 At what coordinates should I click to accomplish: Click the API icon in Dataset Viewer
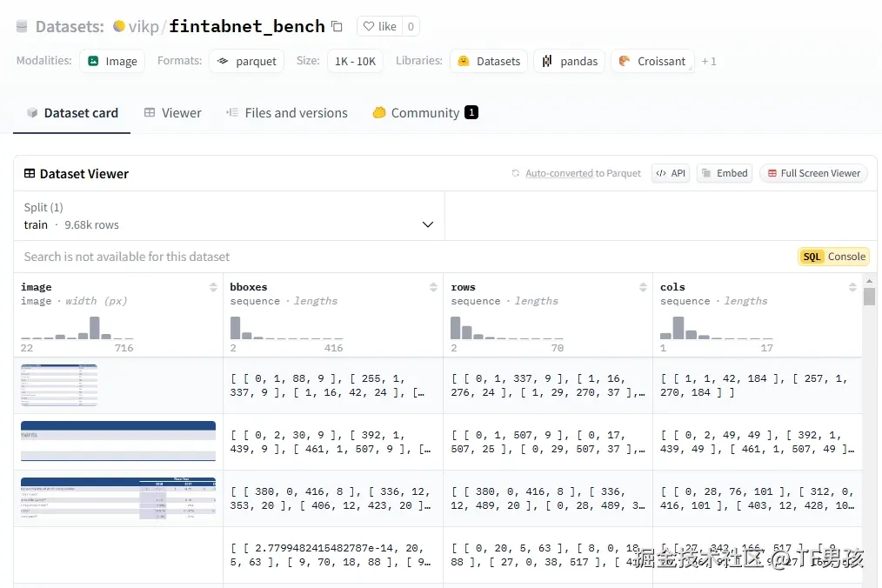click(x=663, y=173)
